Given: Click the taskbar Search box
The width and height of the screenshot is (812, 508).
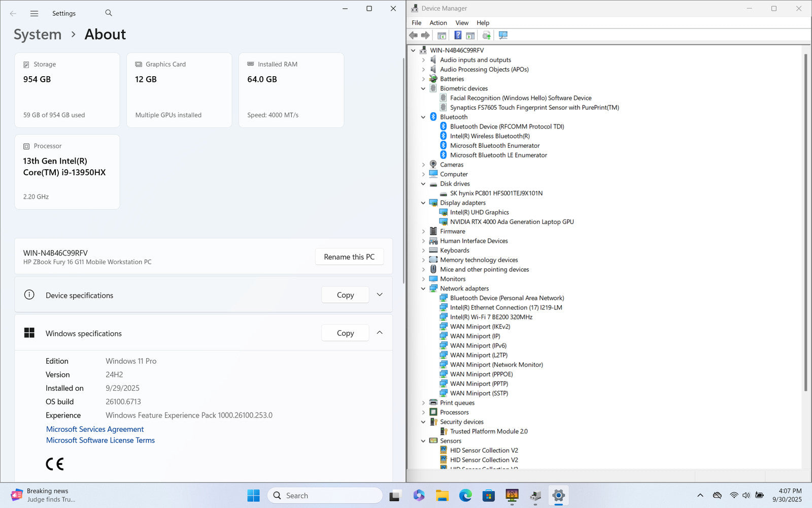Looking at the screenshot, I should (x=325, y=495).
